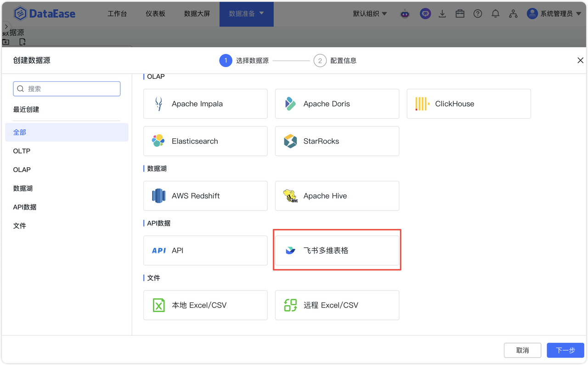The width and height of the screenshot is (588, 365).
Task: Click the 数据湖 section heading in list
Action: (x=157, y=169)
